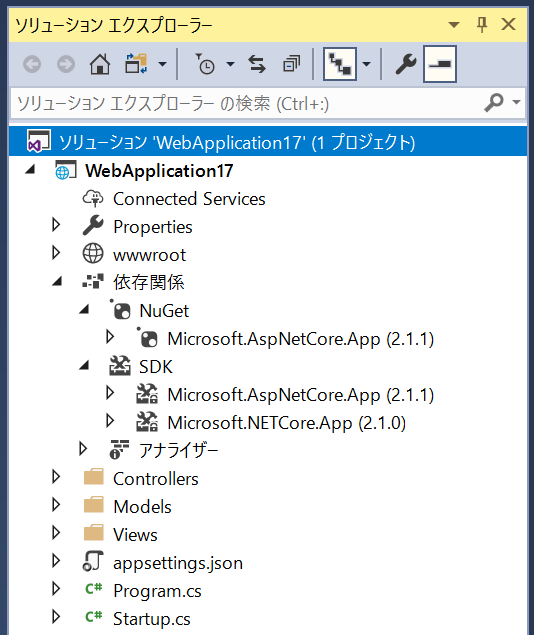Click the Microsoft.NETCore.App SDK icon

[147, 422]
